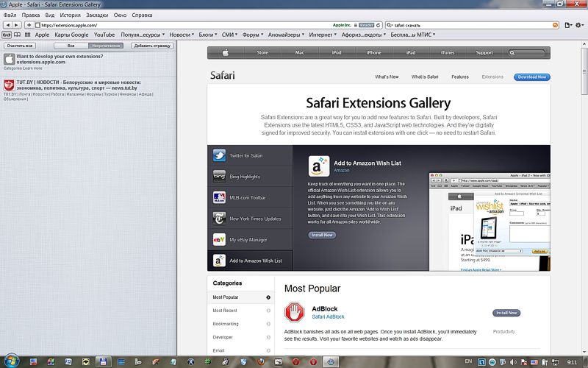Click the search magnifier dropdown in search field
The width and height of the screenshot is (588, 368).
(390, 25)
